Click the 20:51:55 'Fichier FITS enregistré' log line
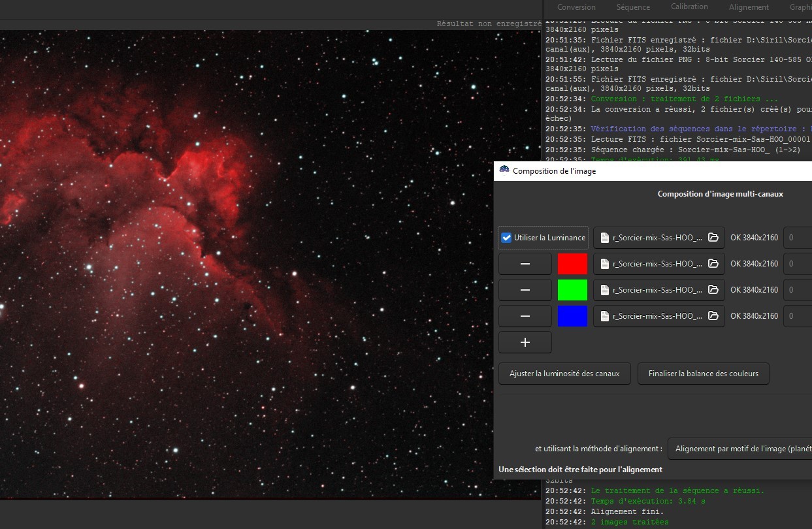The height and width of the screenshot is (529, 812). (x=679, y=84)
